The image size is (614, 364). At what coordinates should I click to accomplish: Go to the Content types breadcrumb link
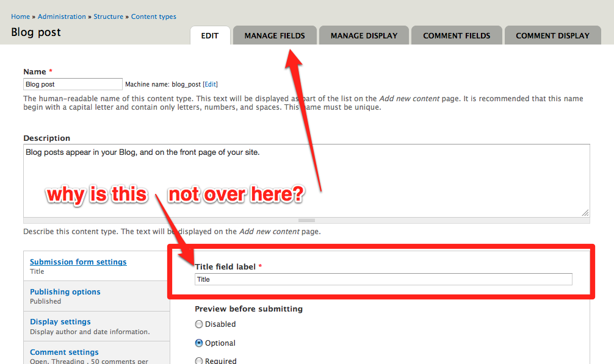point(153,16)
